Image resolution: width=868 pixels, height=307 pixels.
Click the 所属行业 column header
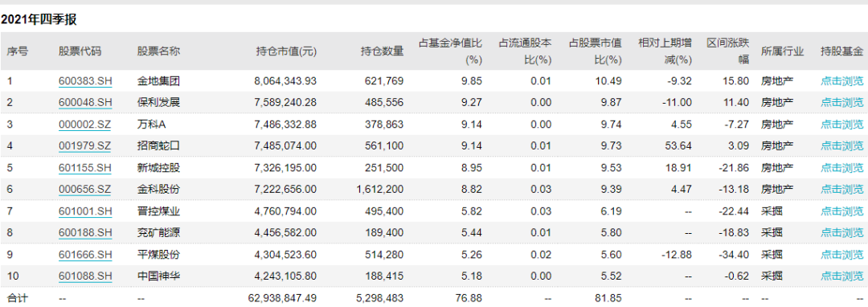coord(782,51)
